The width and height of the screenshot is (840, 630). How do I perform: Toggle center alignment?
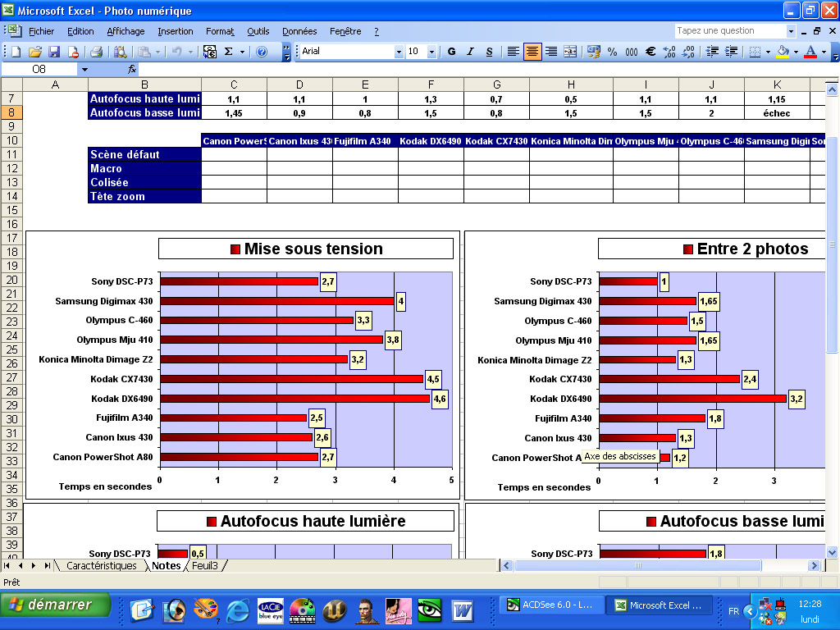532,52
